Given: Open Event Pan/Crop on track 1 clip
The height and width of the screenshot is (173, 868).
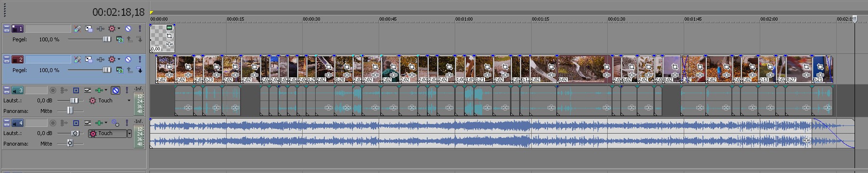Looking at the screenshot, I should [169, 36].
